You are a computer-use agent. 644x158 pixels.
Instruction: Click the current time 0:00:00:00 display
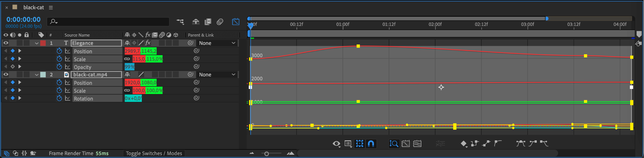[24, 20]
